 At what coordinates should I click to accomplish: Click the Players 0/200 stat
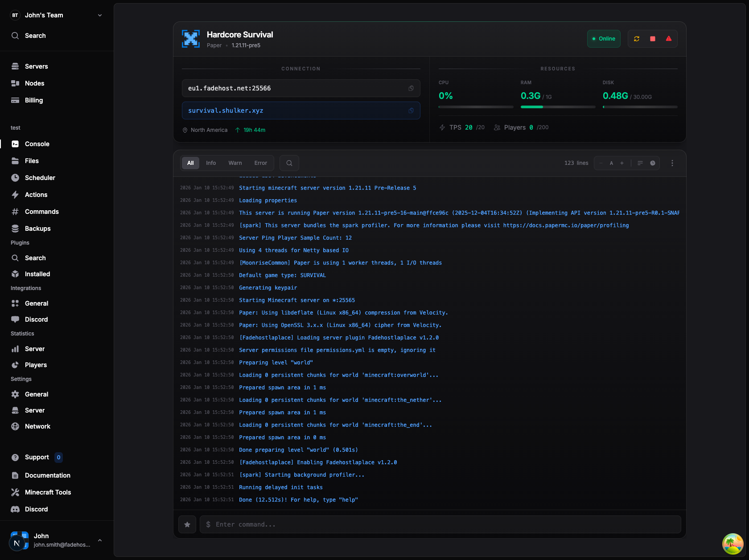(521, 127)
